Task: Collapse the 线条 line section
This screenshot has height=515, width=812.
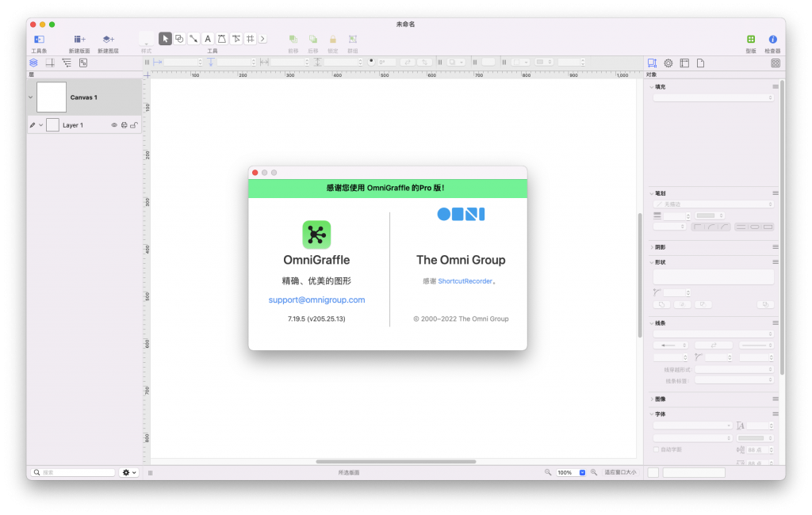Action: click(x=652, y=323)
